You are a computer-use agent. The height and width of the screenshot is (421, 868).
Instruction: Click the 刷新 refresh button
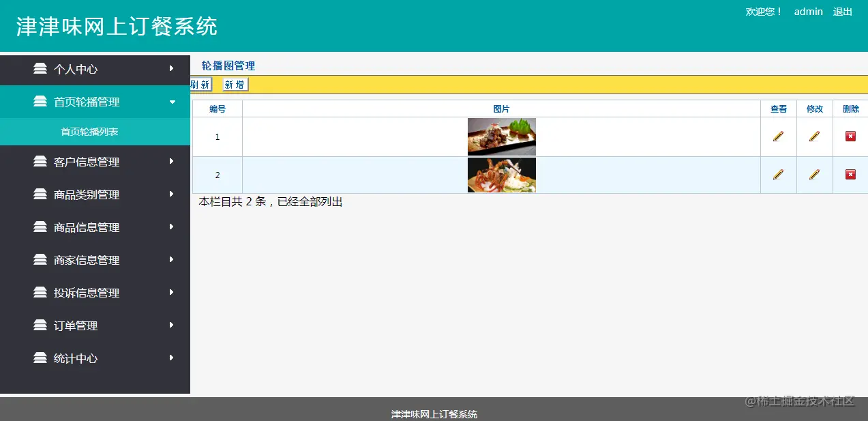[200, 85]
